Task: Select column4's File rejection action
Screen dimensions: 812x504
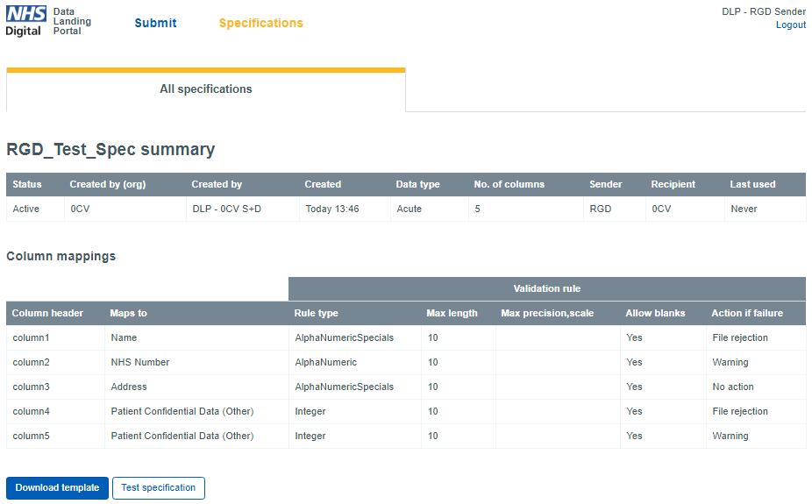Action: coord(756,411)
